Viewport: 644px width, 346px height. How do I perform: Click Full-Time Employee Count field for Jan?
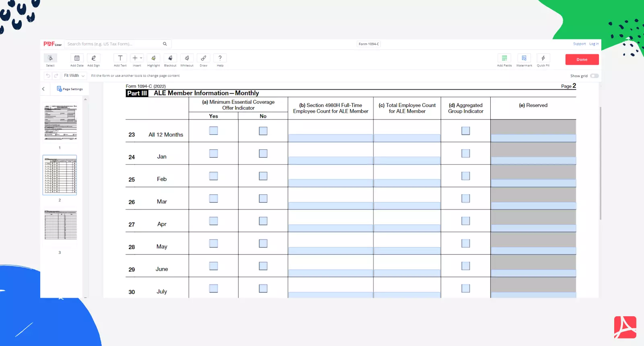pyautogui.click(x=330, y=161)
